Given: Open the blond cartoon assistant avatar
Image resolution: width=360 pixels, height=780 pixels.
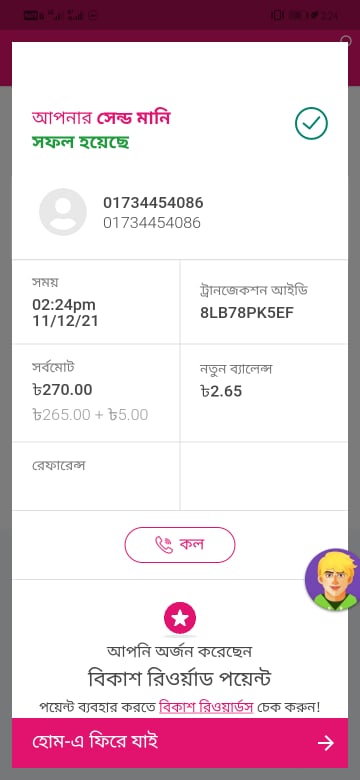Looking at the screenshot, I should (332, 580).
